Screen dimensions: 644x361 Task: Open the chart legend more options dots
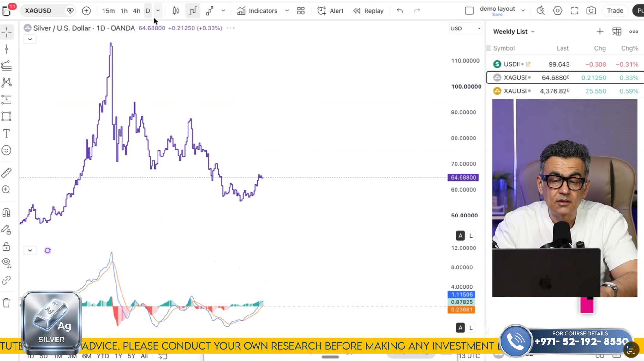[231, 28]
